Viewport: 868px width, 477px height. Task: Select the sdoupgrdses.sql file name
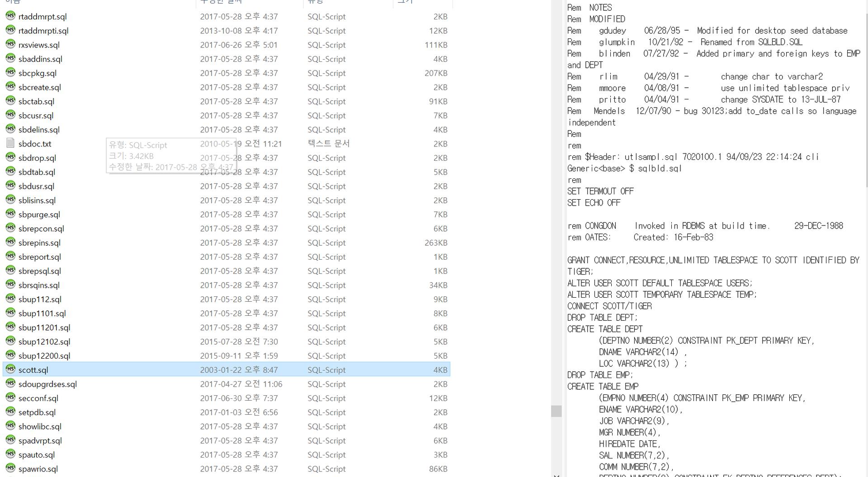pyautogui.click(x=47, y=384)
